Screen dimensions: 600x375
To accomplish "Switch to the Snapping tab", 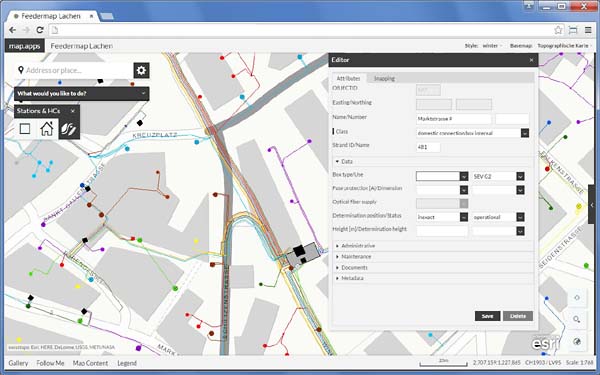I will tap(384, 78).
